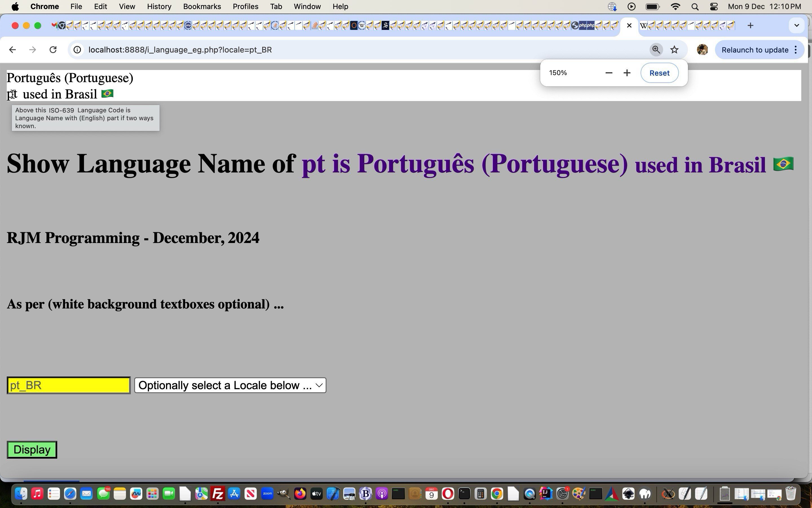The width and height of the screenshot is (812, 508).
Task: Open Control Center in menu bar
Action: click(714, 6)
